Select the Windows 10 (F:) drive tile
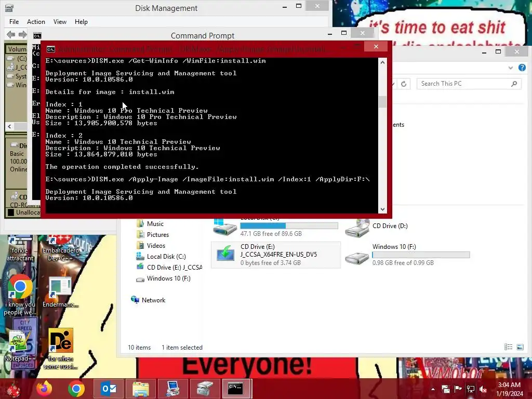The height and width of the screenshot is (399, 532). tap(408, 255)
